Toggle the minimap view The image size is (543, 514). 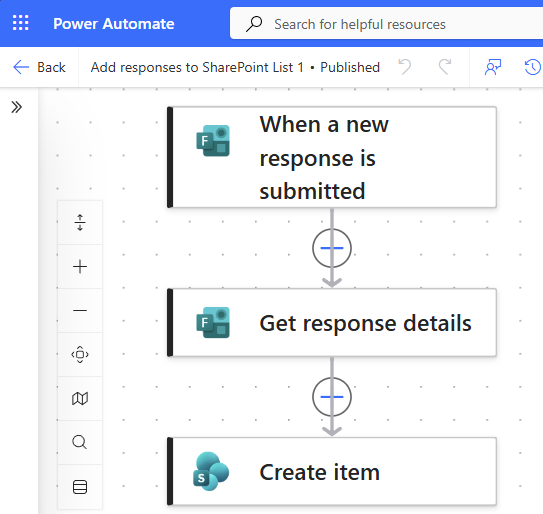click(80, 398)
